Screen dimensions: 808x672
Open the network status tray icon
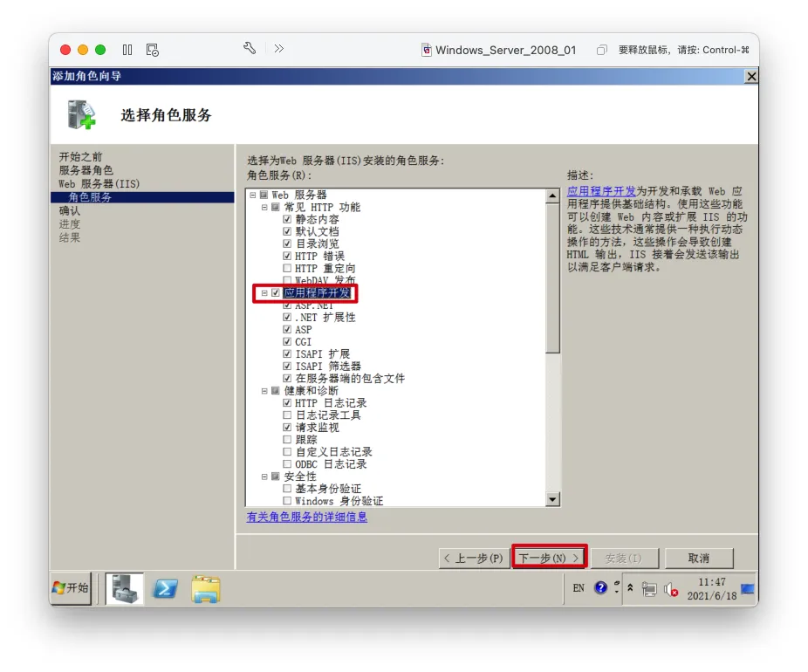[649, 589]
